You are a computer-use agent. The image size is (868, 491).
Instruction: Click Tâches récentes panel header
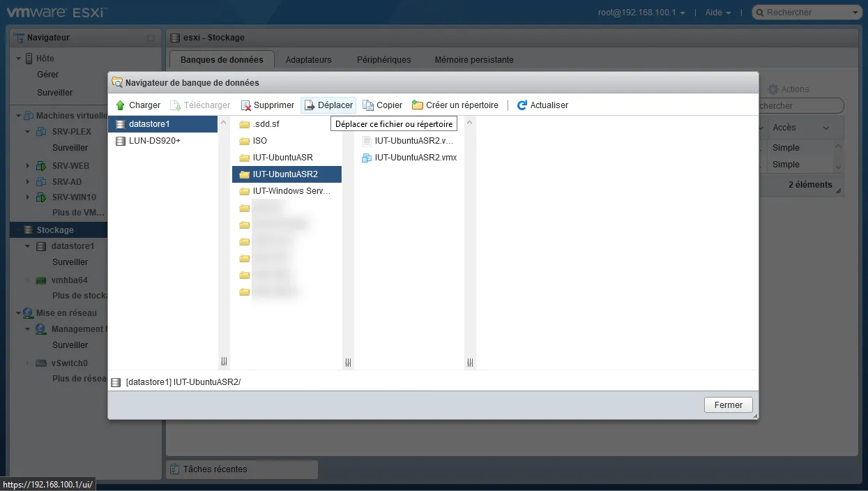[x=215, y=469]
